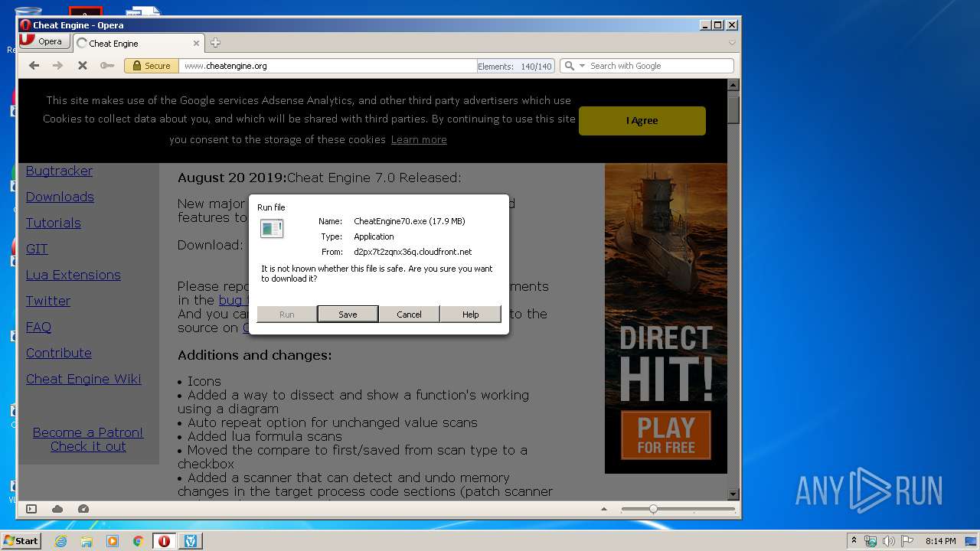
Task: Click Cancel in the Run file dialog
Action: coord(409,314)
